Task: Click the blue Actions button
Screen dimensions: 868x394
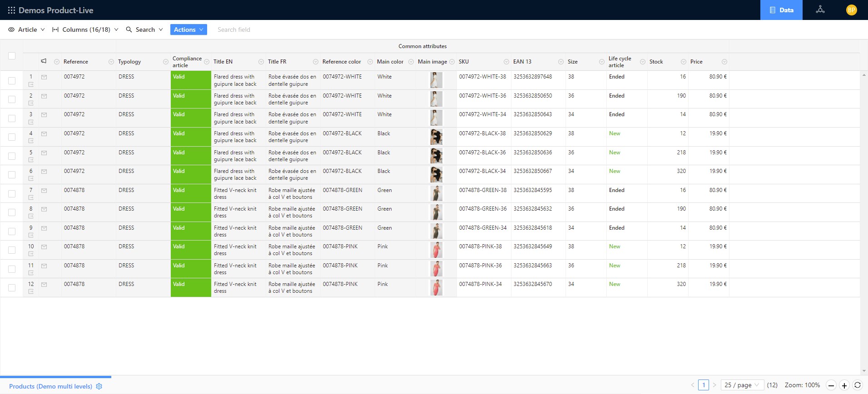Action: [x=188, y=30]
